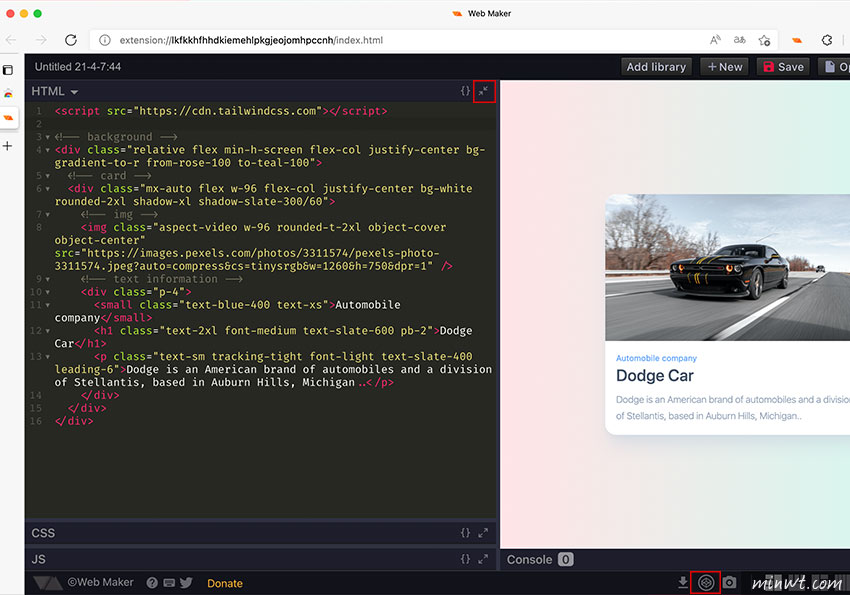Click the Dodge Car heading in preview
Image resolution: width=850 pixels, height=595 pixels.
pyautogui.click(x=655, y=376)
